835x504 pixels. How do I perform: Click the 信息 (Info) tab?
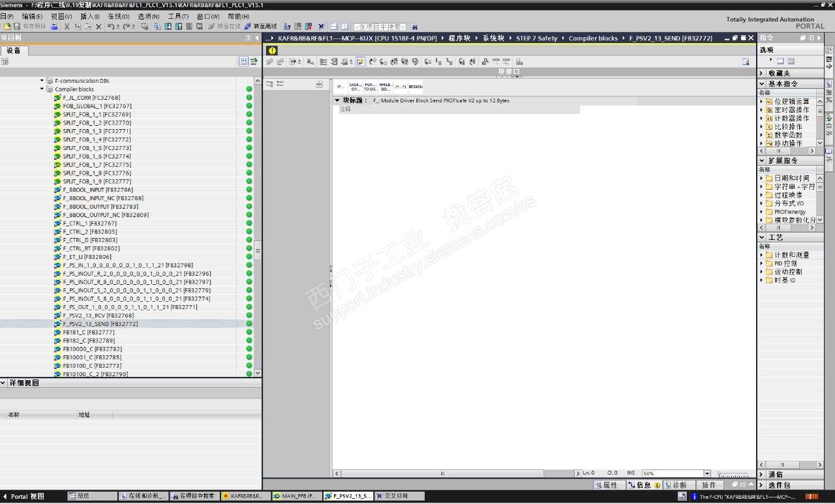click(644, 485)
